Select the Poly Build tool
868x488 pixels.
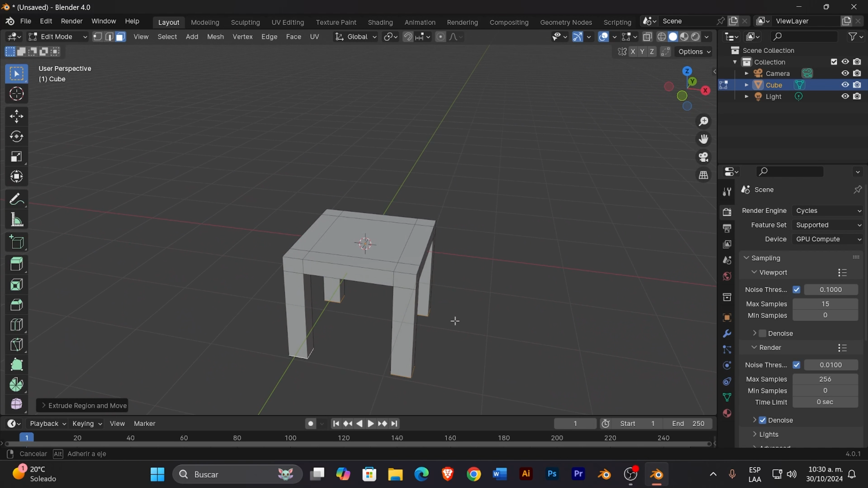point(16,365)
